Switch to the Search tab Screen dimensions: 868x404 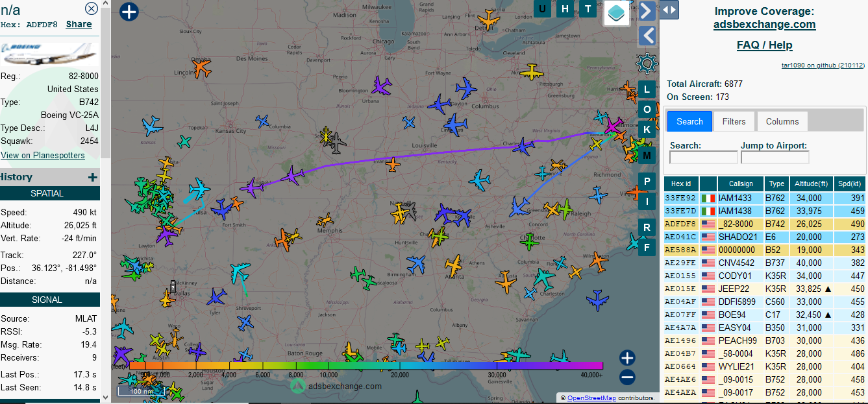pyautogui.click(x=689, y=121)
